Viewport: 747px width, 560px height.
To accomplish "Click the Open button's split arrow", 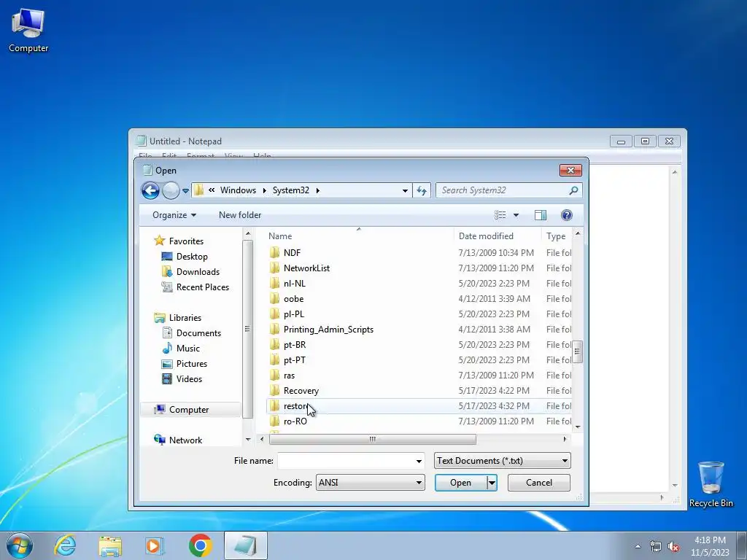I will 492,483.
